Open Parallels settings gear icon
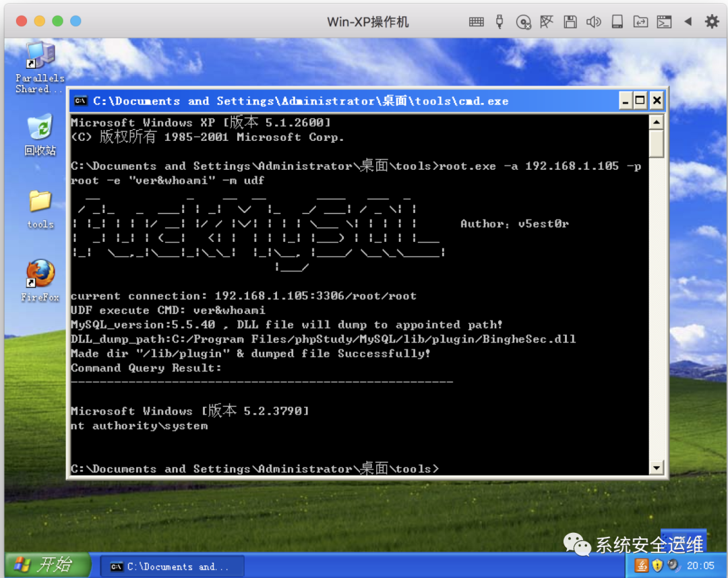The width and height of the screenshot is (728, 578). click(712, 22)
